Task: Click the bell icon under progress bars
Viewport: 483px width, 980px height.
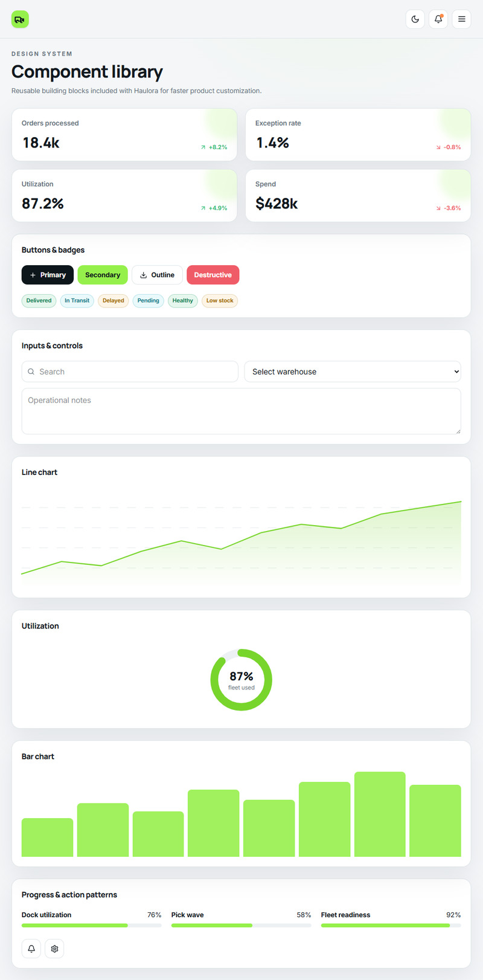Action: tap(31, 949)
